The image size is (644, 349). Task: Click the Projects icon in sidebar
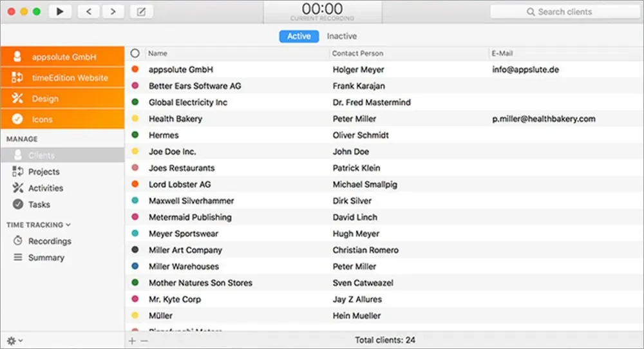coord(18,171)
